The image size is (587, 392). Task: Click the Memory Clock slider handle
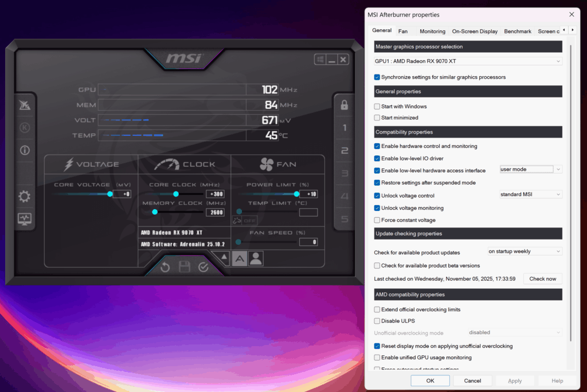point(155,212)
